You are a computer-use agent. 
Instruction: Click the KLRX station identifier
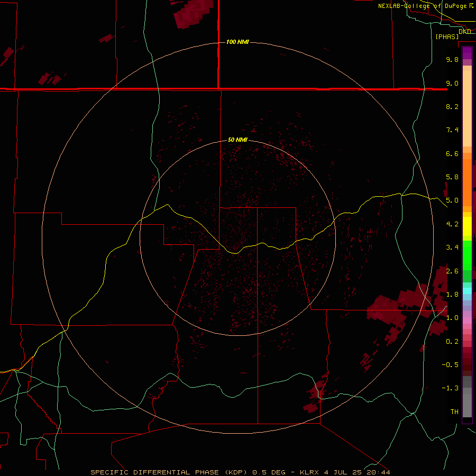click(x=309, y=472)
